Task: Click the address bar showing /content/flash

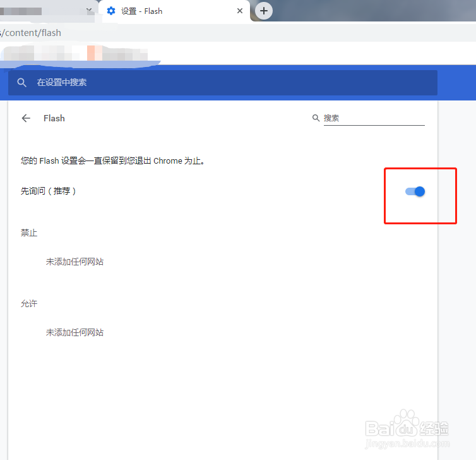Action: click(238, 32)
